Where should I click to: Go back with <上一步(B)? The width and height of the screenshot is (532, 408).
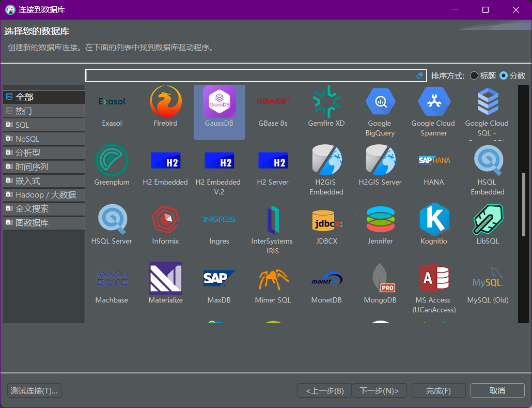(325, 390)
